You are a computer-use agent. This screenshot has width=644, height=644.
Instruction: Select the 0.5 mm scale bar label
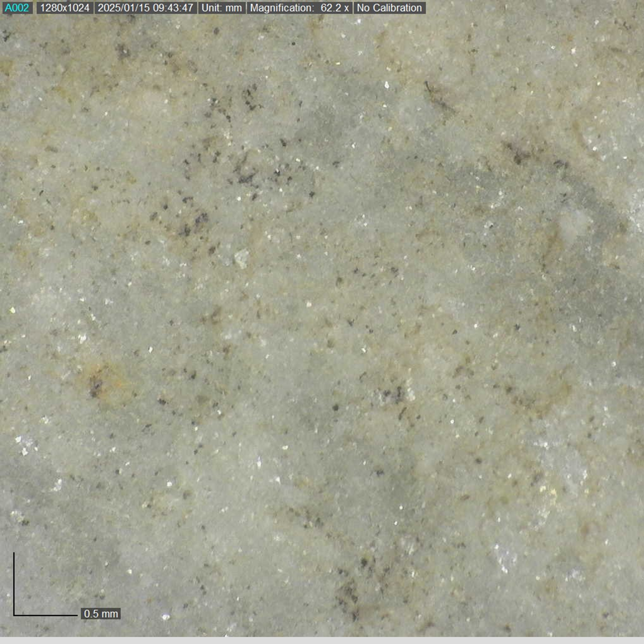tap(101, 614)
